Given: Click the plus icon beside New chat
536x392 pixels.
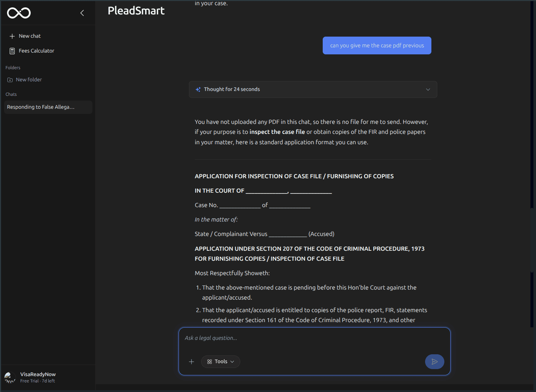Looking at the screenshot, I should click(x=12, y=36).
